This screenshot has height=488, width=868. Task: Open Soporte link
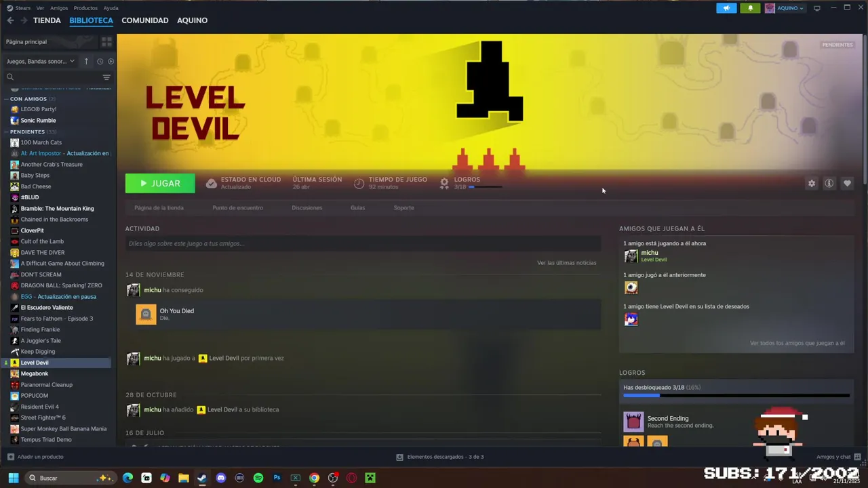point(403,207)
